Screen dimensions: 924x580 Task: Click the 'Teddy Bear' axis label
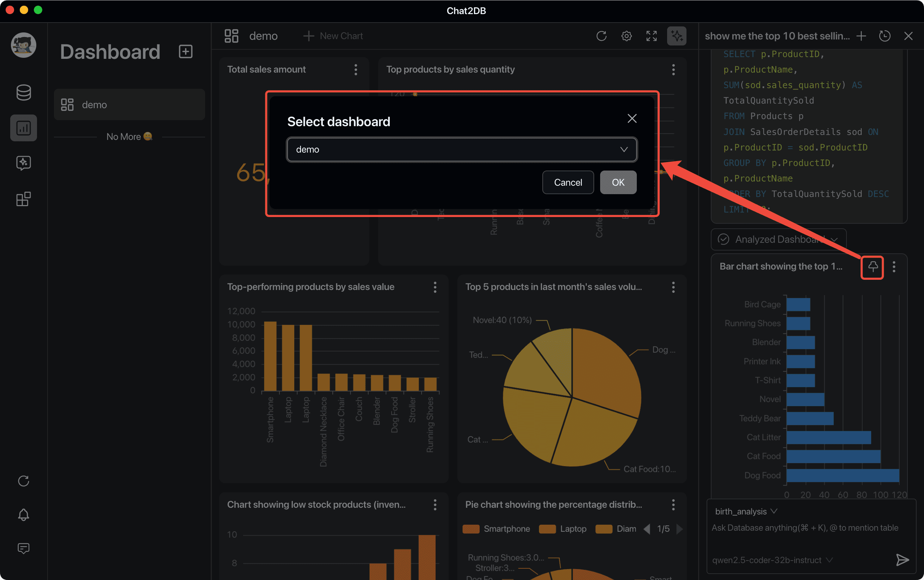point(759,418)
